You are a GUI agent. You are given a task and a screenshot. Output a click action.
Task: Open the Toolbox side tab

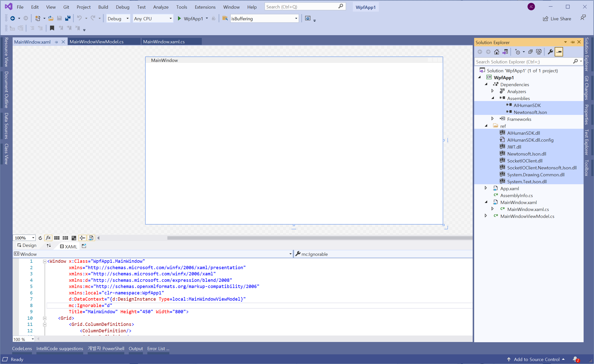click(x=587, y=168)
